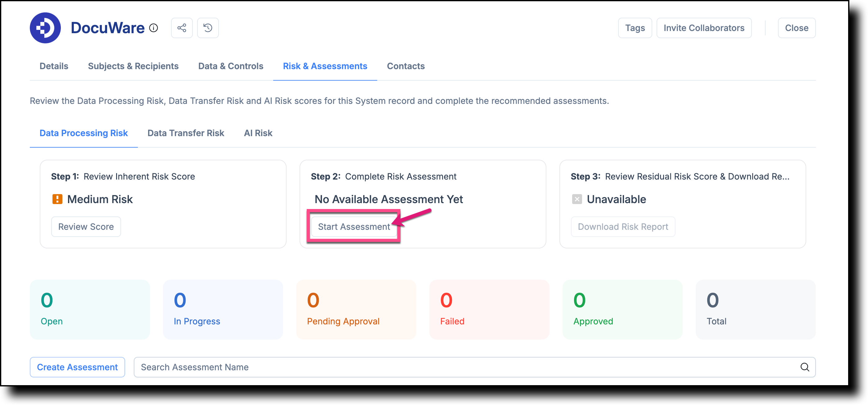Open the info icon next to DocuWare
Screen dimensions: 868x405
[x=154, y=28]
